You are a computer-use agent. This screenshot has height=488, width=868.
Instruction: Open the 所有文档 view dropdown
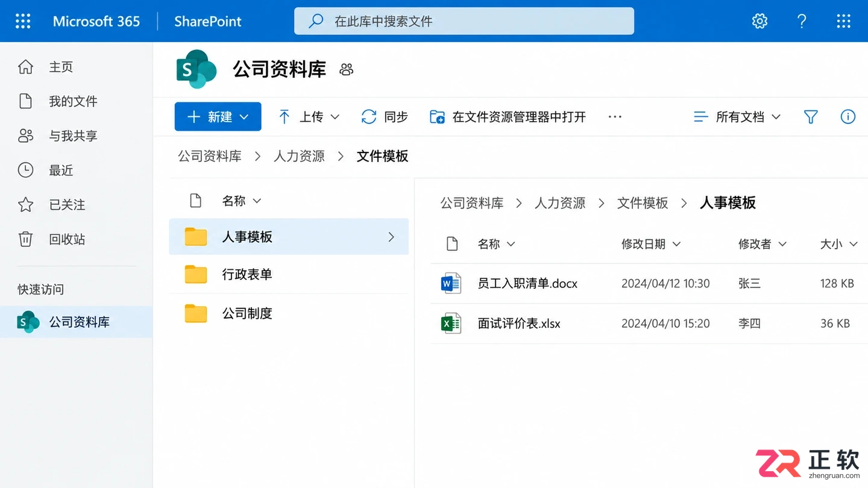click(737, 117)
